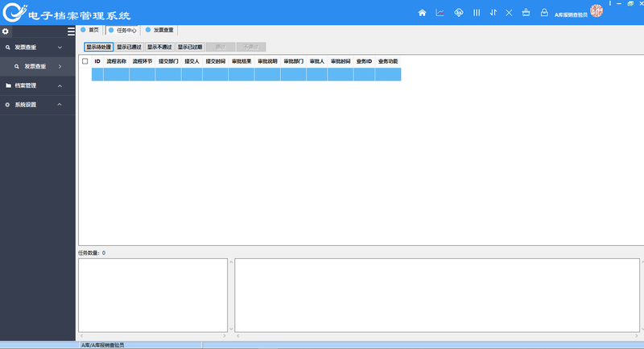Screen dimensions: 644x349
Task: Click the A库报销查验员 username label
Action: point(571,15)
